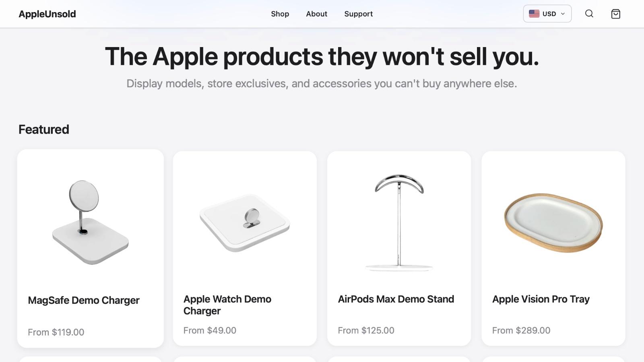Image resolution: width=644 pixels, height=362 pixels.
Task: Click the USD label to change currency
Action: [x=549, y=13]
